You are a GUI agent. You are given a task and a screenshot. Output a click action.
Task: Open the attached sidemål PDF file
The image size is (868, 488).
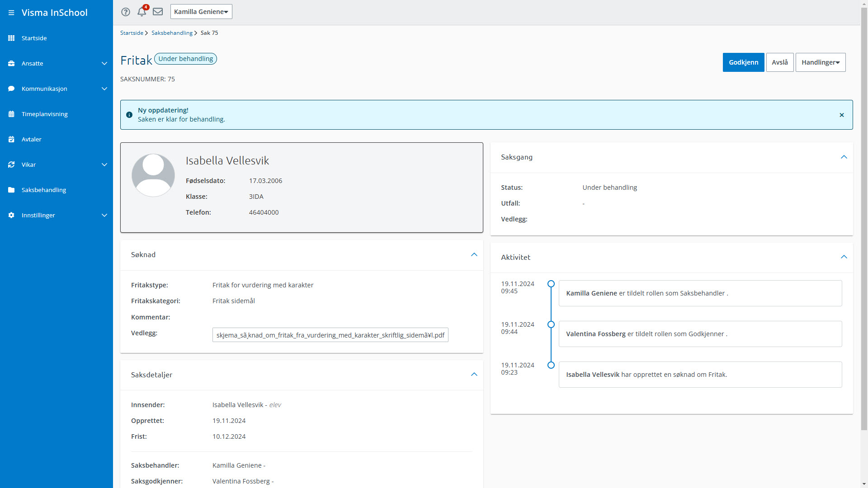[330, 335]
